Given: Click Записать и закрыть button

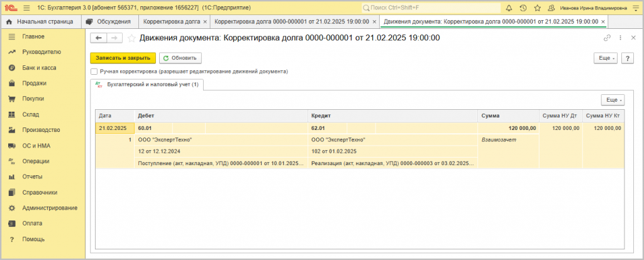Looking at the screenshot, I should (123, 58).
